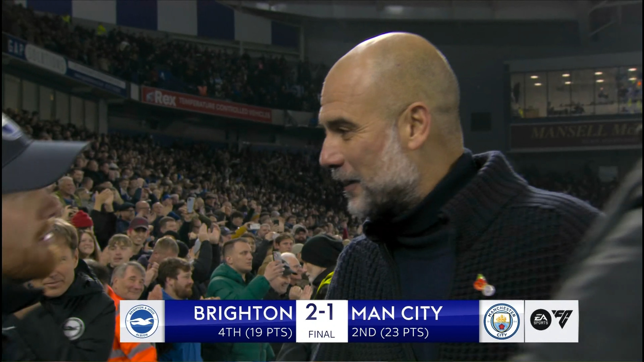Image resolution: width=644 pixels, height=362 pixels.
Task: Click the red beanie hat in crowd
Action: 82,219
